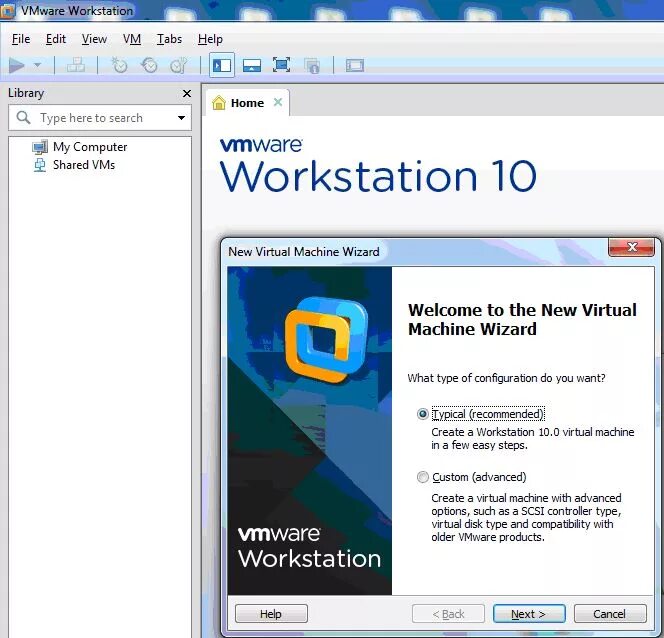Open the Help menu

[210, 39]
